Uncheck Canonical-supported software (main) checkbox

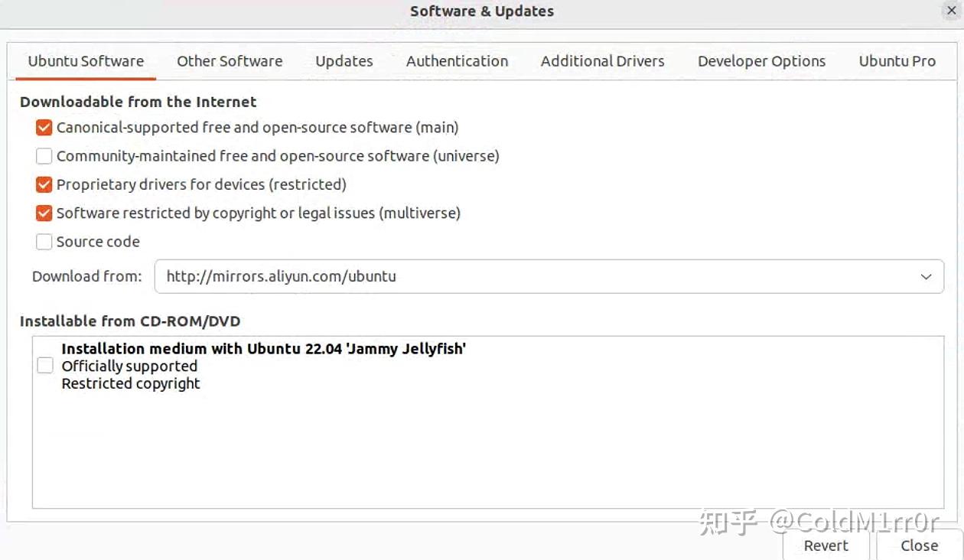tap(44, 127)
